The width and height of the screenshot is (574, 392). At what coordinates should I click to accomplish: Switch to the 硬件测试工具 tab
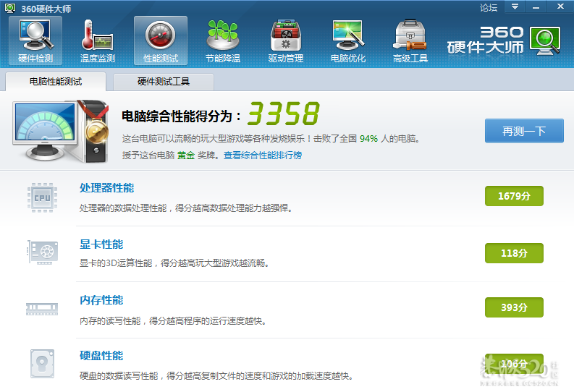[164, 82]
